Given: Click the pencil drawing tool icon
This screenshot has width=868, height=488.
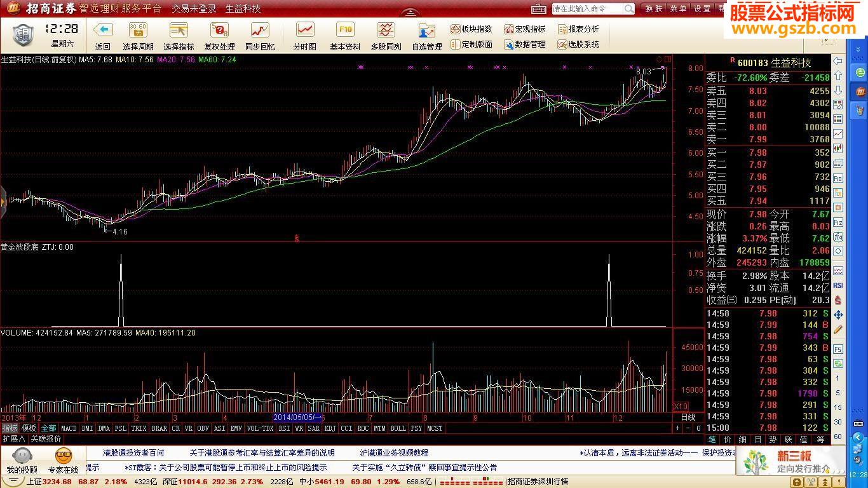Looking at the screenshot, I should click(838, 329).
